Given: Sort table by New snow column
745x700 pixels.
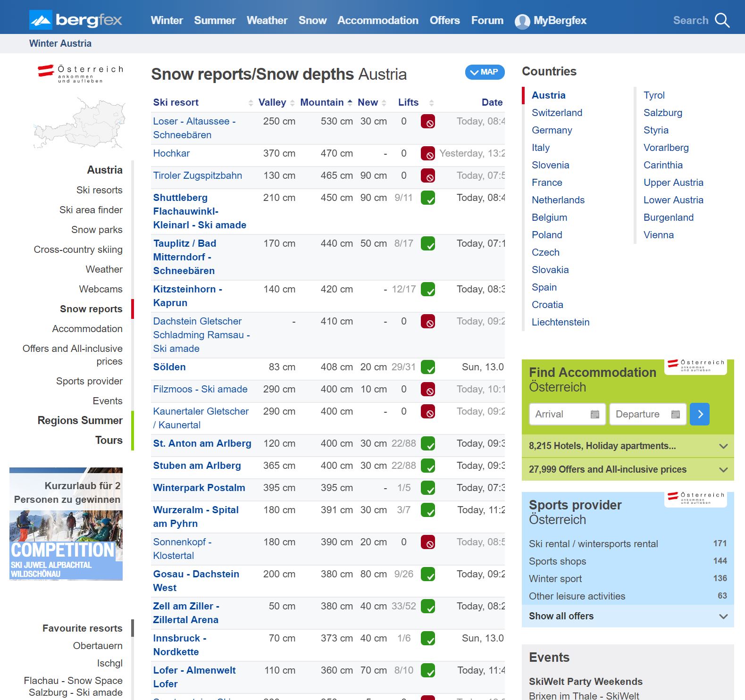Looking at the screenshot, I should pyautogui.click(x=384, y=103).
